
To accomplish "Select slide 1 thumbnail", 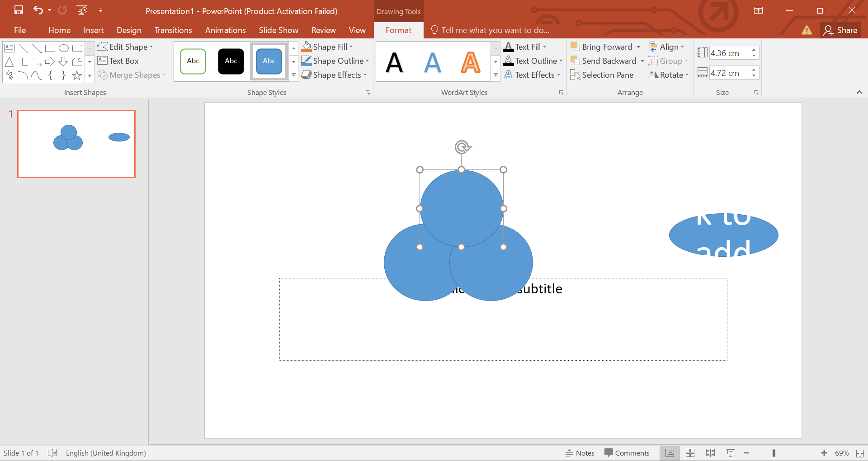I will (76, 144).
